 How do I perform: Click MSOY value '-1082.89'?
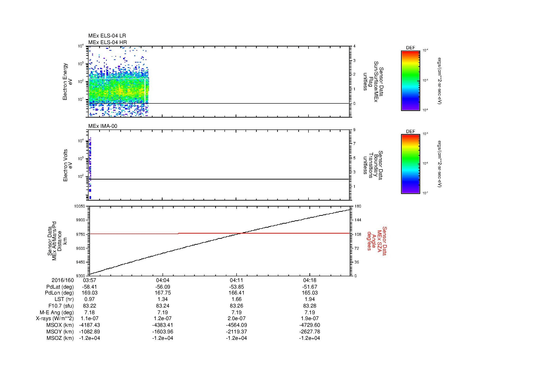[x=90, y=332]
